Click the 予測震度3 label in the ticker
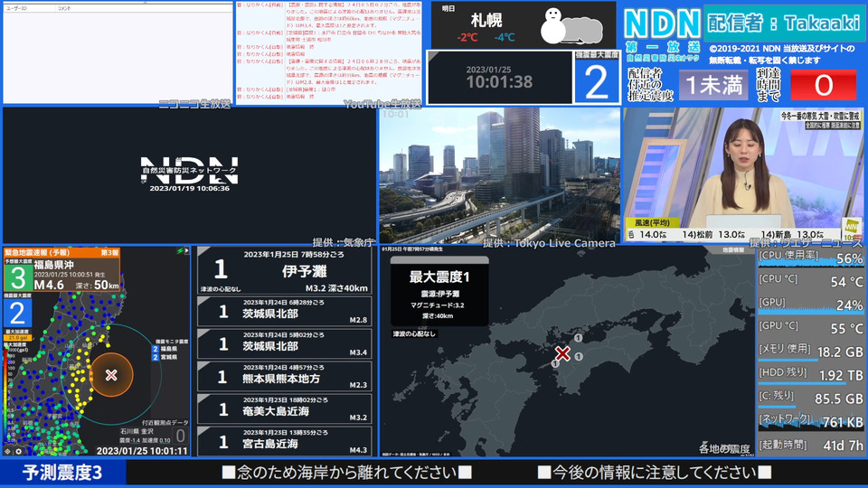Viewport: 868px width, 488px height. [x=62, y=473]
